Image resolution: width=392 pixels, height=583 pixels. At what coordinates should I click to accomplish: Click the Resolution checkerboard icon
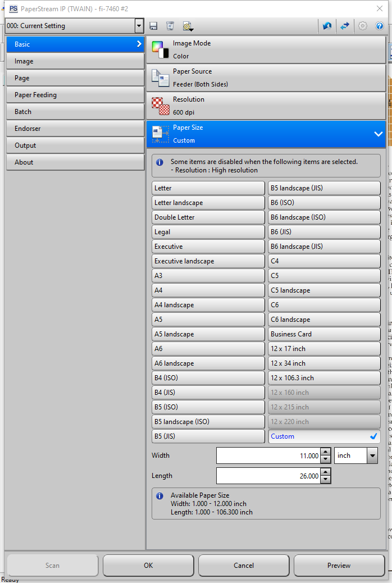pyautogui.click(x=161, y=106)
